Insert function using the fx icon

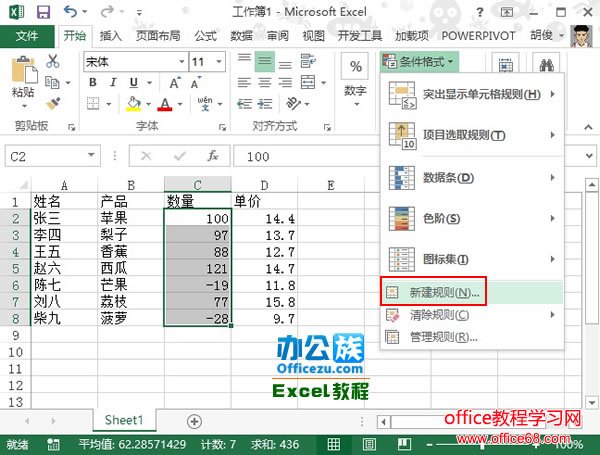pyautogui.click(x=213, y=156)
